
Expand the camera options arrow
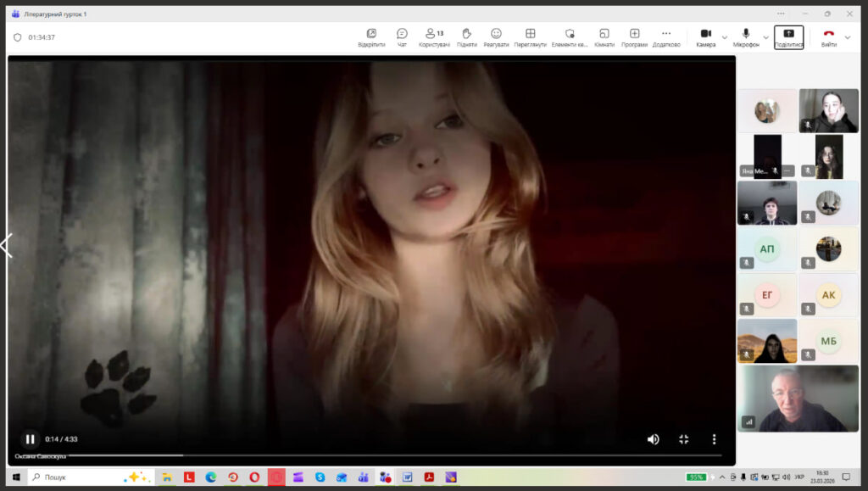pyautogui.click(x=725, y=37)
